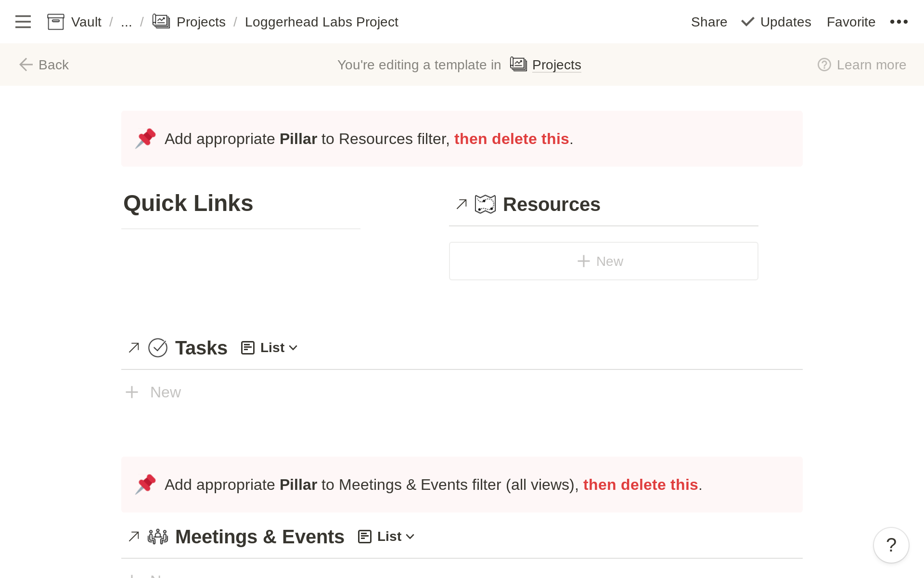The height and width of the screenshot is (578, 924).
Task: Open the more options ellipsis menu
Action: coord(899,22)
